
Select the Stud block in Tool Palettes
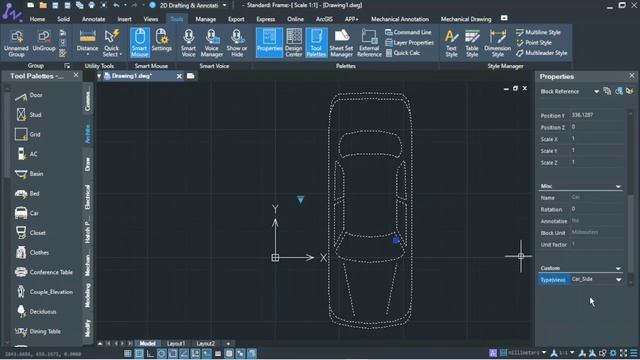(x=28, y=115)
